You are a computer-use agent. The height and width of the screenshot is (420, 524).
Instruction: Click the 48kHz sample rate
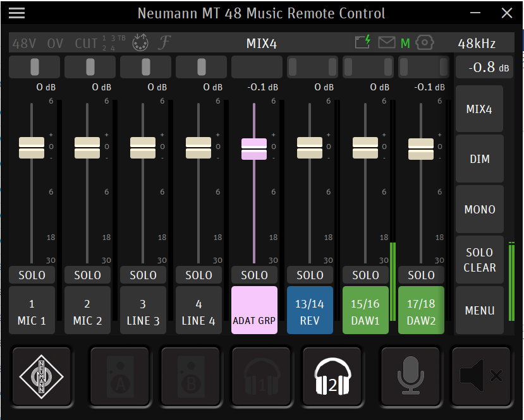tap(477, 44)
